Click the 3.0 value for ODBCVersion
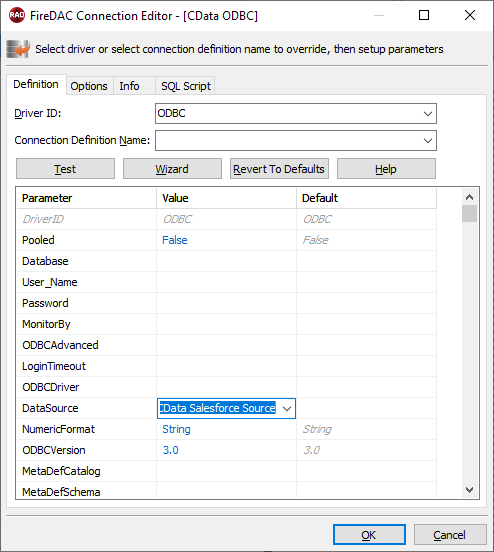The height and width of the screenshot is (552, 494). click(171, 450)
